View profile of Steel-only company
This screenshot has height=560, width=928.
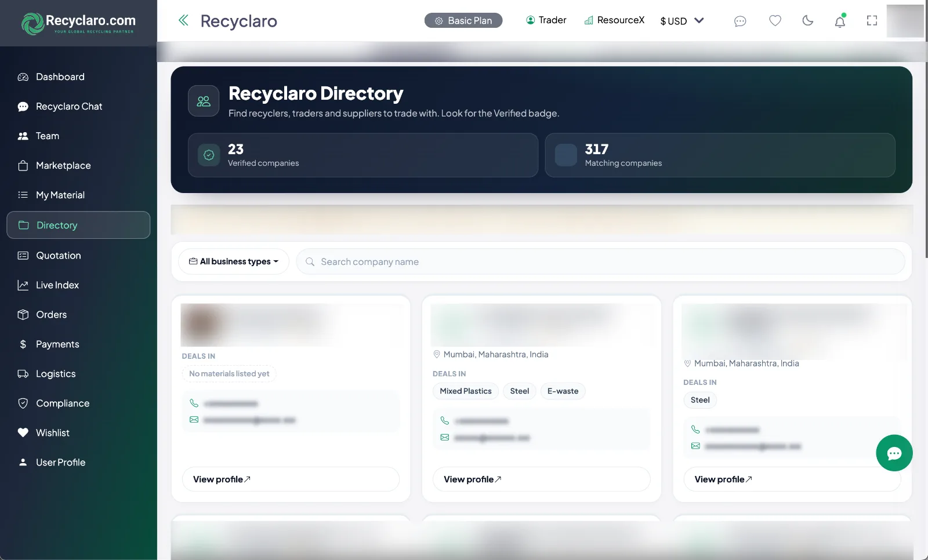click(792, 479)
